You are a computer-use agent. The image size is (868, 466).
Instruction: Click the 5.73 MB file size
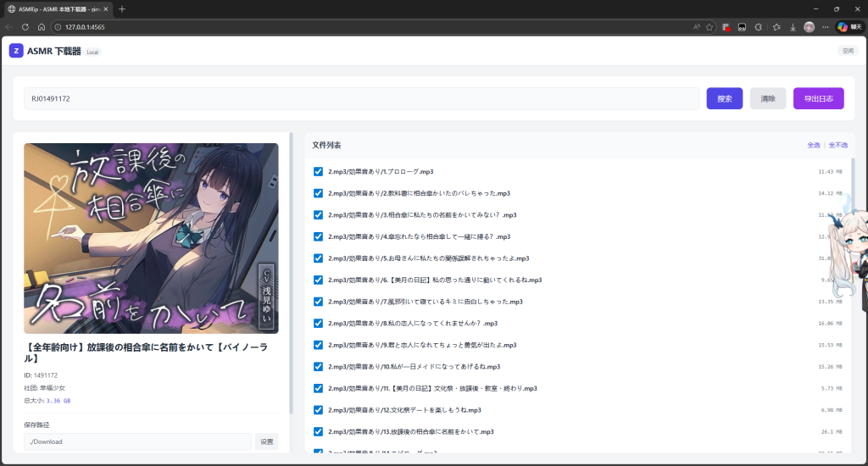tap(832, 389)
